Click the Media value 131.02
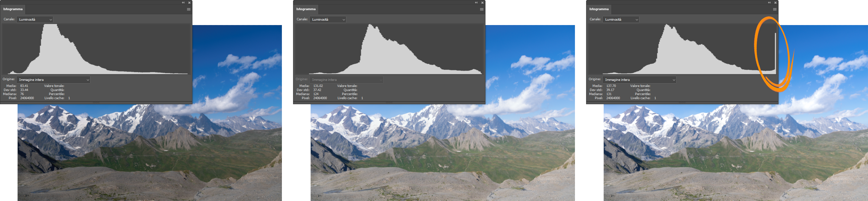Viewport: 868px width, 201px height. click(x=318, y=86)
